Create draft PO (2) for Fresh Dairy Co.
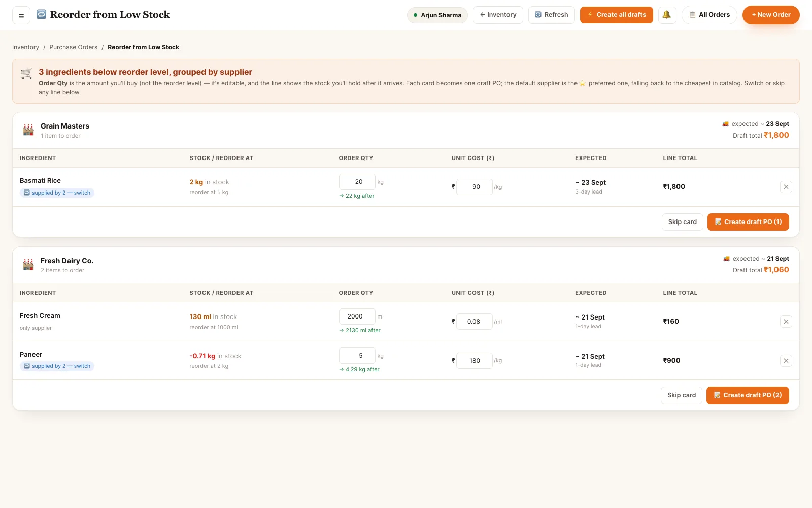 coord(748,395)
